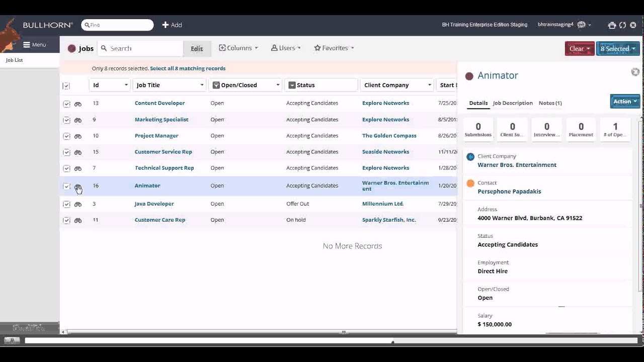Uncheck the Technical Support Rep row checkbox
Screen dimensions: 644x362
(x=66, y=168)
